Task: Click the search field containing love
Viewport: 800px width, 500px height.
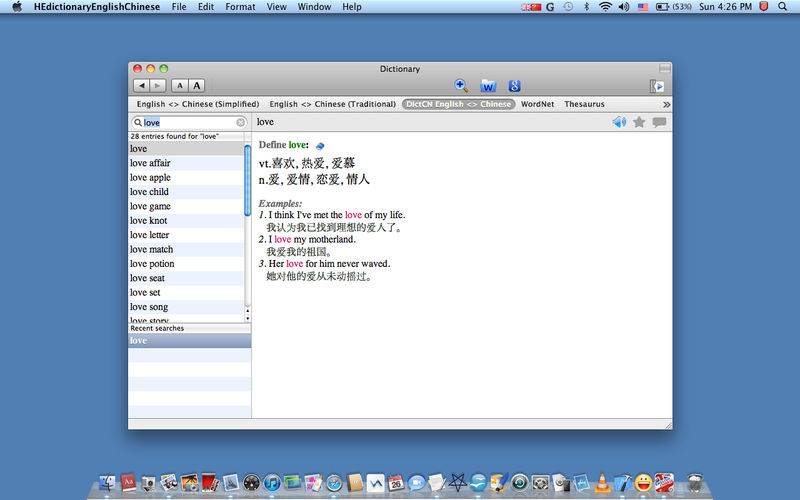Action: (x=189, y=122)
